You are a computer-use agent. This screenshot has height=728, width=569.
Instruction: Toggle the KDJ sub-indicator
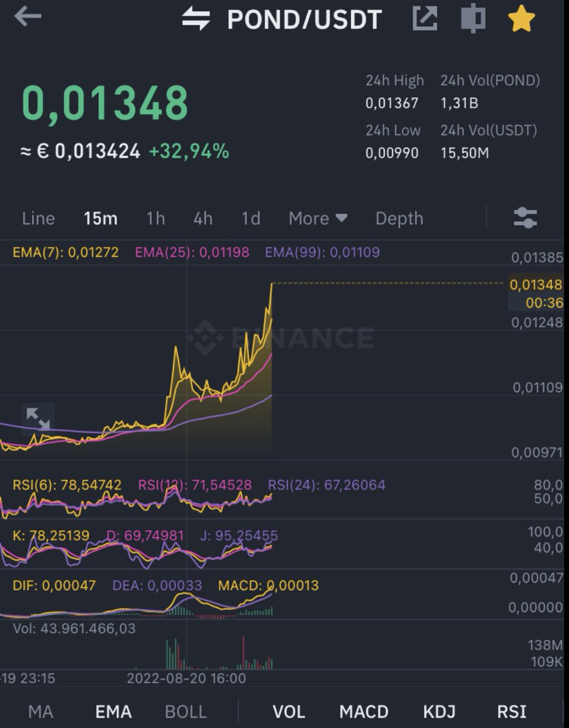(x=439, y=712)
